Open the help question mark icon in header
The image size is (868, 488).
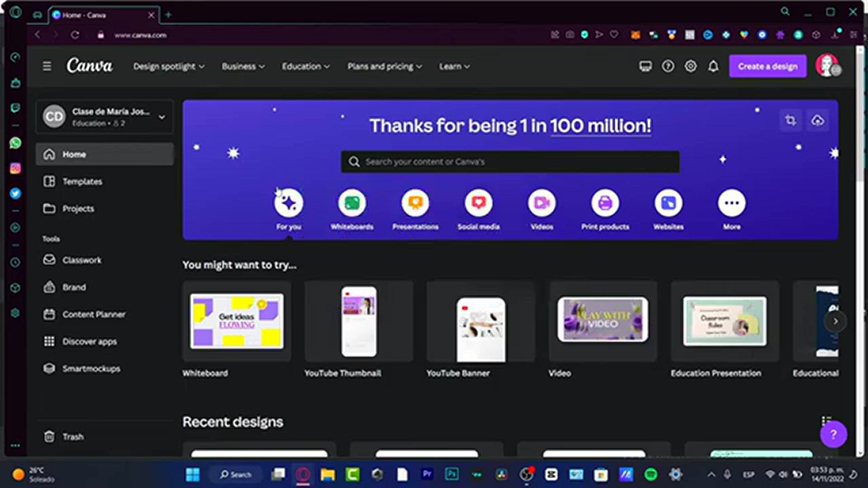(668, 66)
